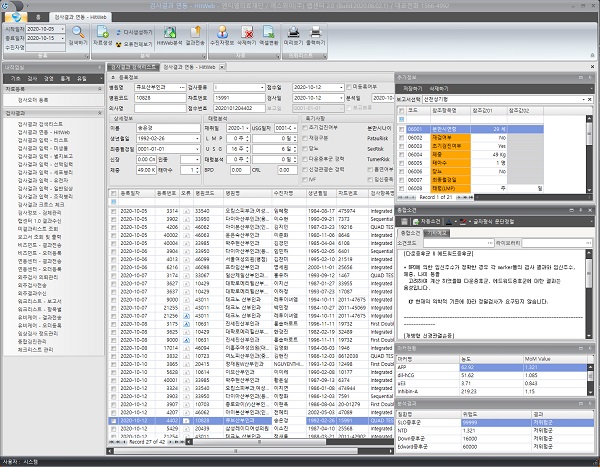Click the 결과전송 upload icon
This screenshot has width=600, height=467.
(x=196, y=32)
